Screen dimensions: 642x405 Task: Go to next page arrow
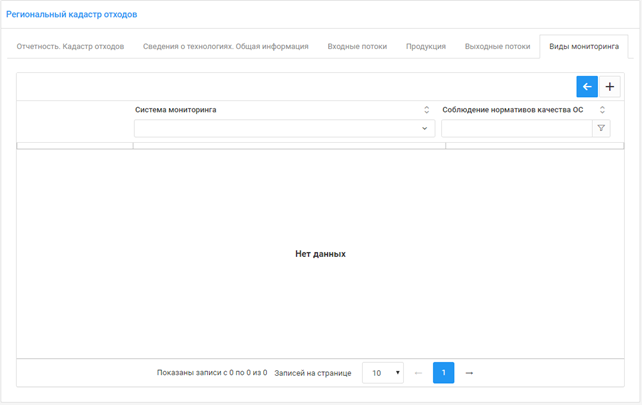tap(469, 373)
